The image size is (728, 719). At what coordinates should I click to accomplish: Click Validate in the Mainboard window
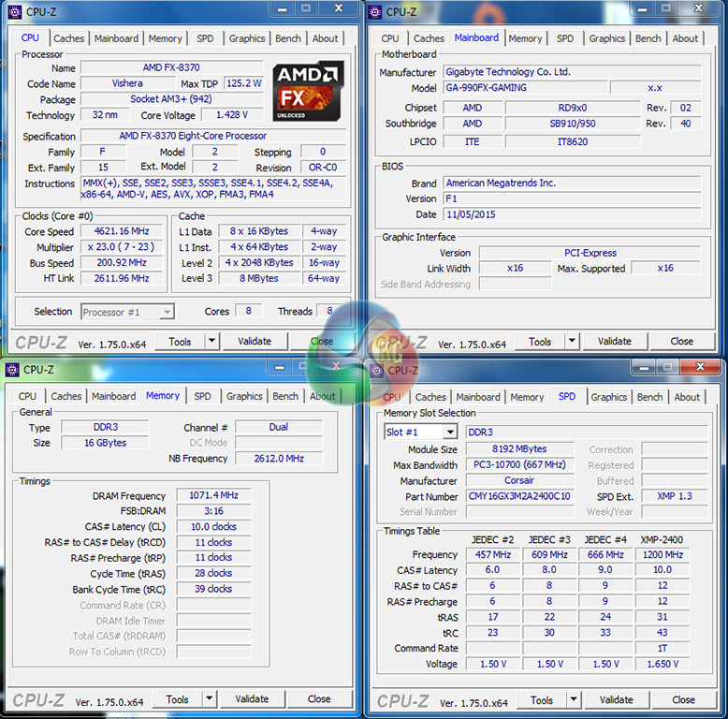[615, 342]
